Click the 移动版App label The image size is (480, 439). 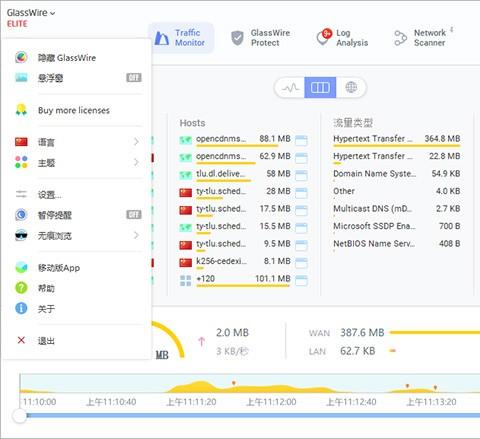[59, 268]
